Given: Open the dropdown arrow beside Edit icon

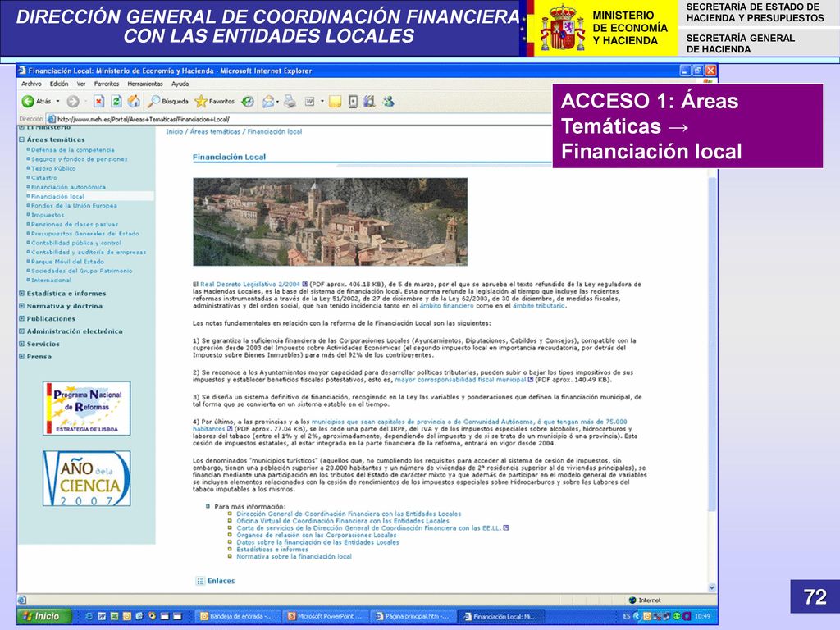Looking at the screenshot, I should [322, 101].
